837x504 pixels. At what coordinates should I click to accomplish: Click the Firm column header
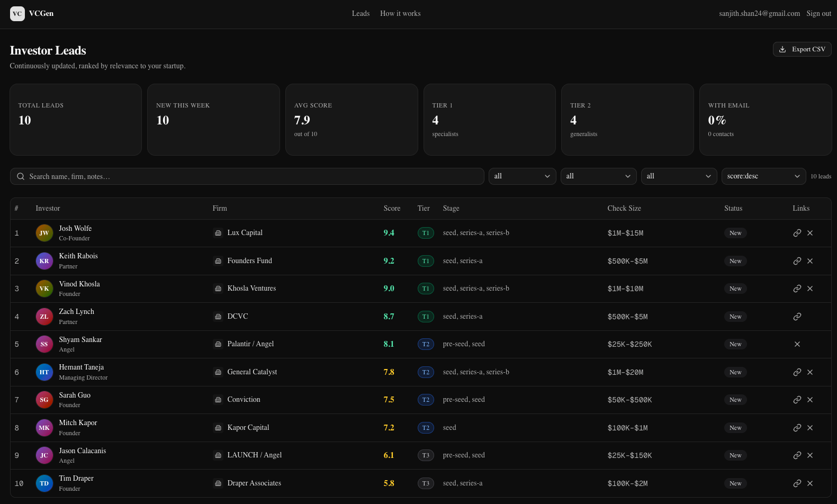point(220,209)
